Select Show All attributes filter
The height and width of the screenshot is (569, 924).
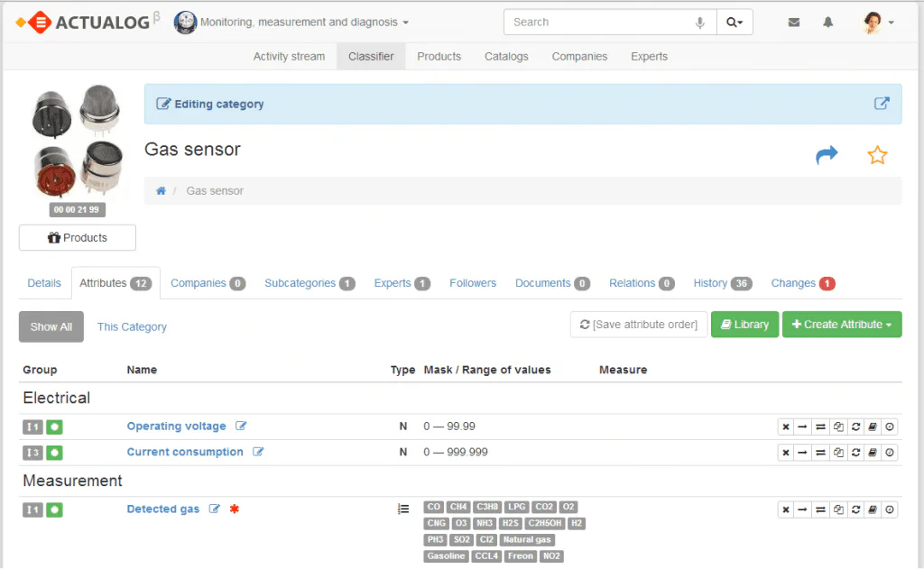(51, 327)
